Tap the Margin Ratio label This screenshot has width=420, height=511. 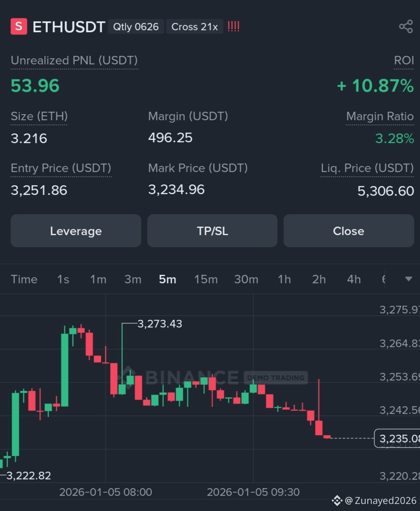coord(380,116)
